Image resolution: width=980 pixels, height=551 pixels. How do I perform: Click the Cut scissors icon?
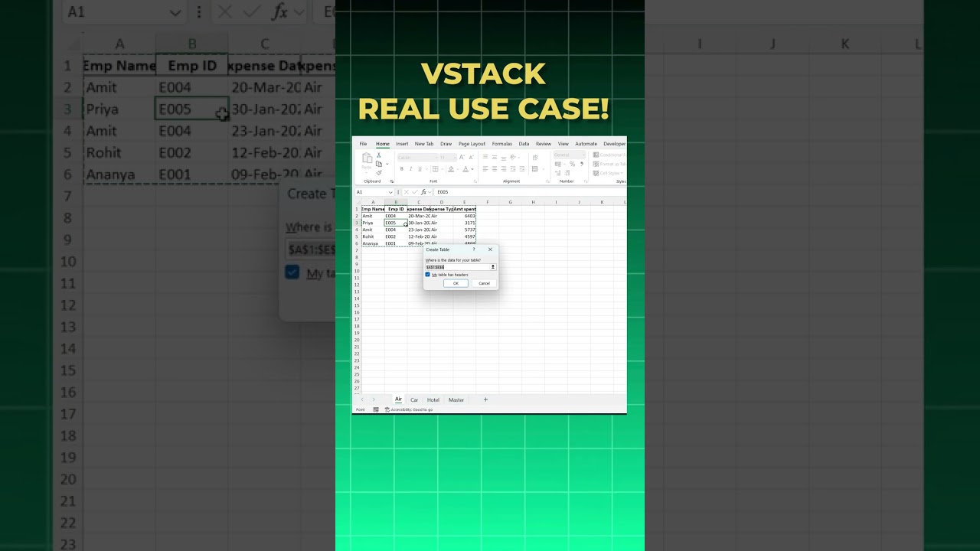tap(379, 155)
